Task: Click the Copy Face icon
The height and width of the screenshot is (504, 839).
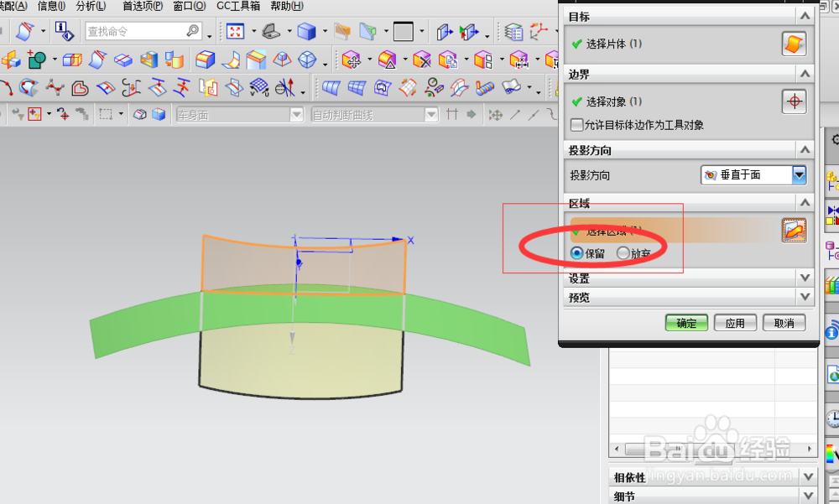Action: [448, 60]
